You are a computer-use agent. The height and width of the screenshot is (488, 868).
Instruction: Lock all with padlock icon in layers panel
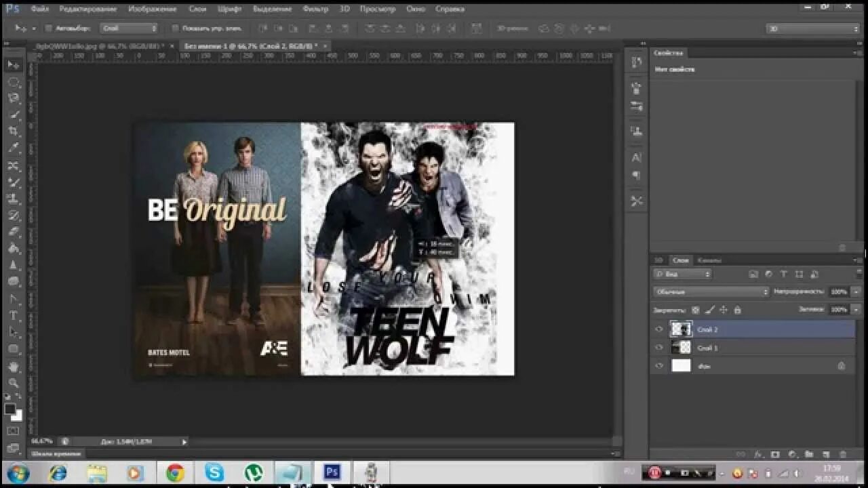(738, 310)
